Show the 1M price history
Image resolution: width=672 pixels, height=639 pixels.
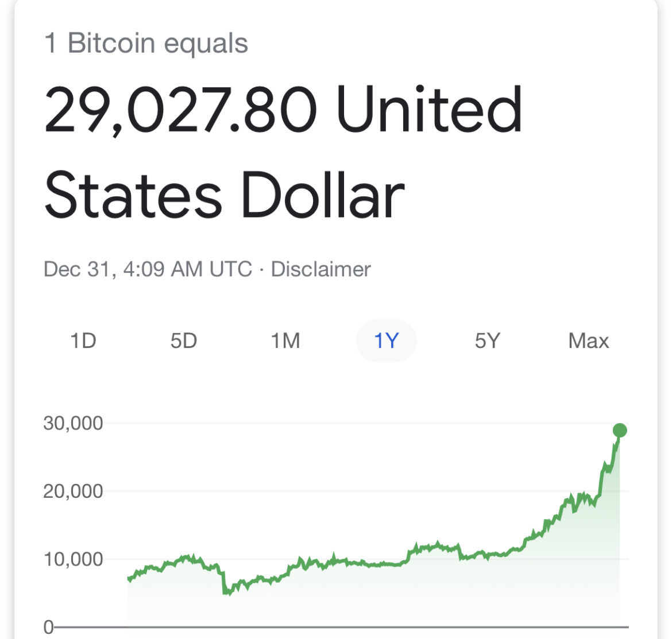[x=285, y=341]
